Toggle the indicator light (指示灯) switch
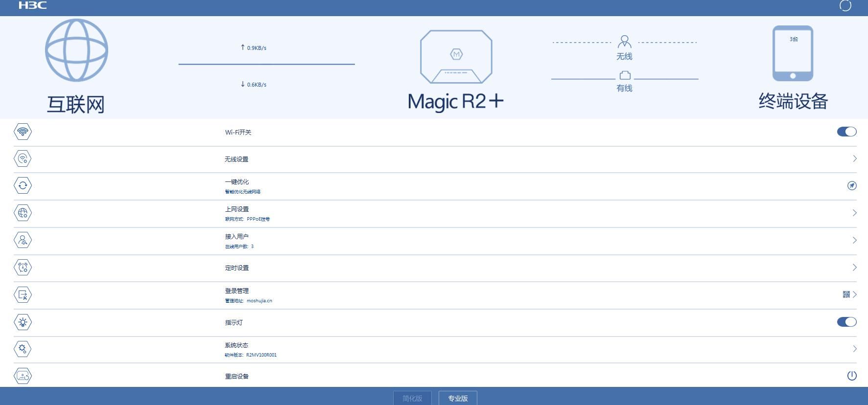Screen dimensions: 868x405 (x=846, y=322)
